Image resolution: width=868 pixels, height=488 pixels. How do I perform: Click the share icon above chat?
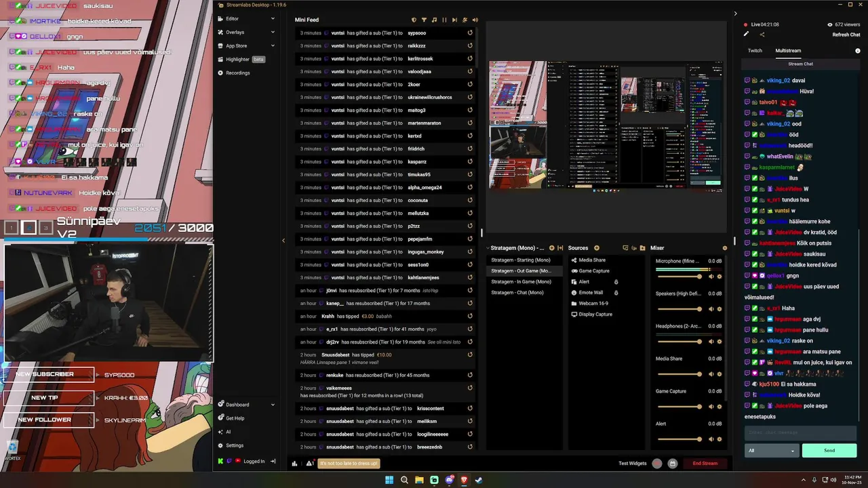pos(762,35)
